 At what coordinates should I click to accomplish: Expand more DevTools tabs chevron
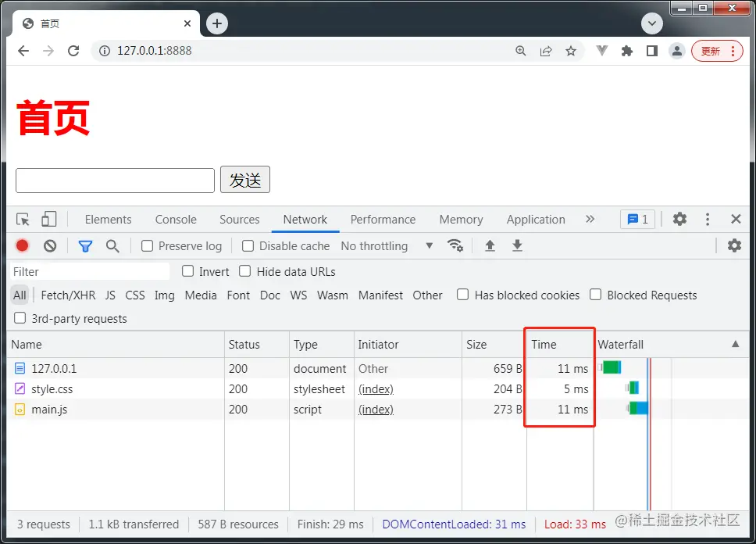click(590, 219)
